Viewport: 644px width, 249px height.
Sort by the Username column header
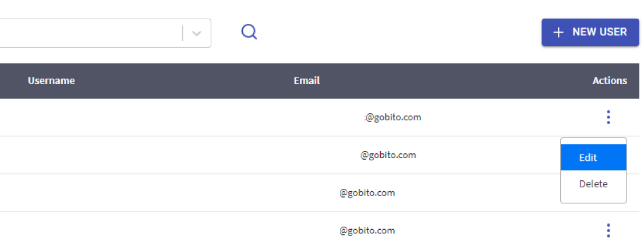click(51, 80)
